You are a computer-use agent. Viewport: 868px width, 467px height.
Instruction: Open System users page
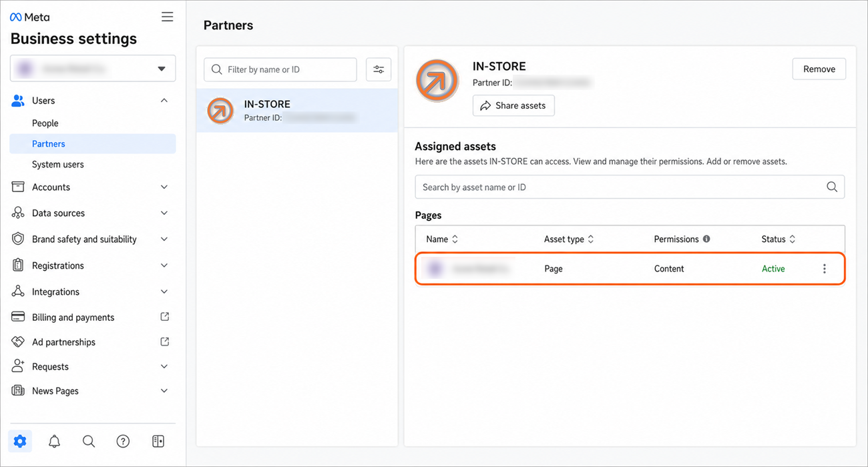pyautogui.click(x=58, y=164)
